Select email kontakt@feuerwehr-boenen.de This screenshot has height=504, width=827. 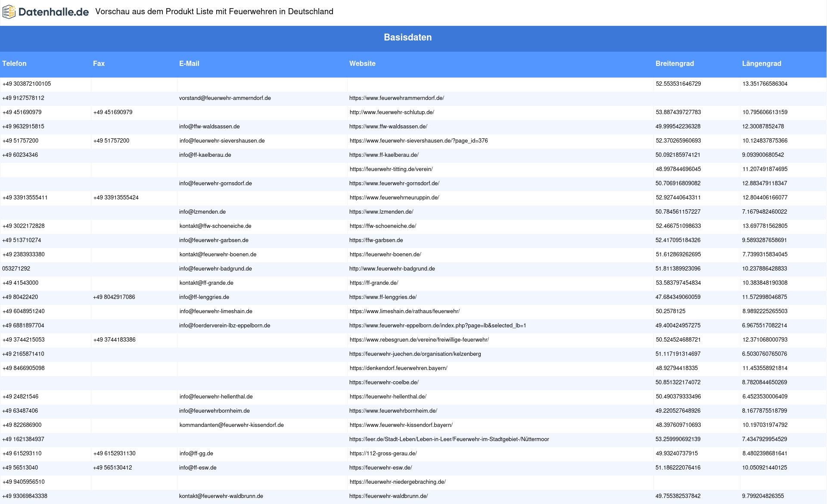pos(218,255)
